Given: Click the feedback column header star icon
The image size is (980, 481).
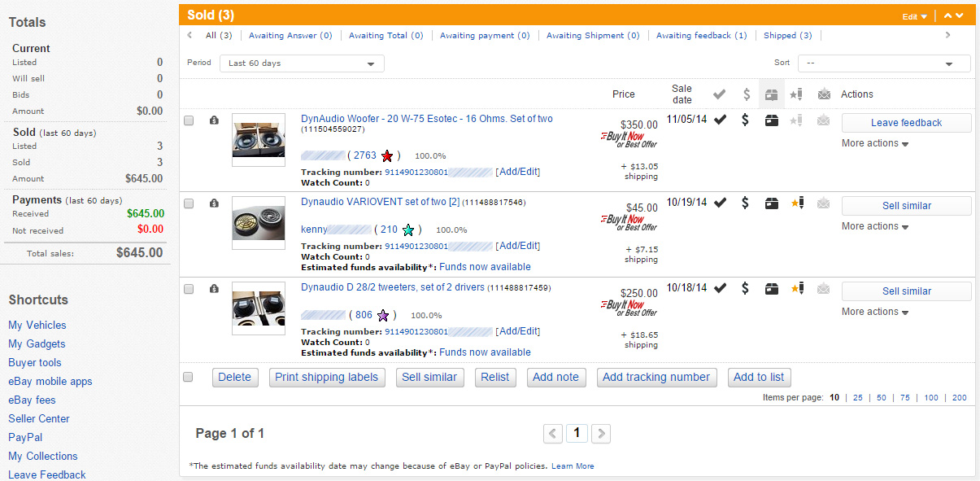Looking at the screenshot, I should (x=797, y=94).
